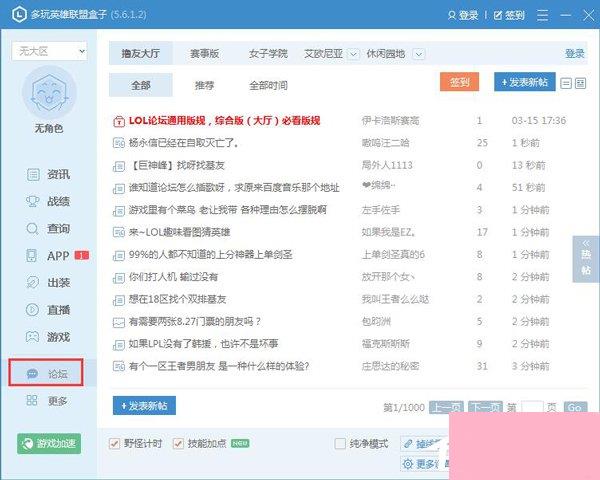
Task: Select the 全部 filter tab
Action: click(x=140, y=85)
